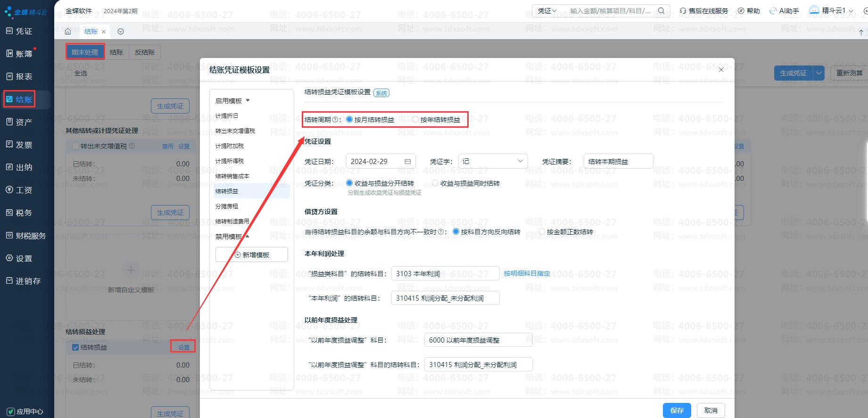Select 计提折旧 template in list
The height and width of the screenshot is (418, 868).
[x=227, y=116]
